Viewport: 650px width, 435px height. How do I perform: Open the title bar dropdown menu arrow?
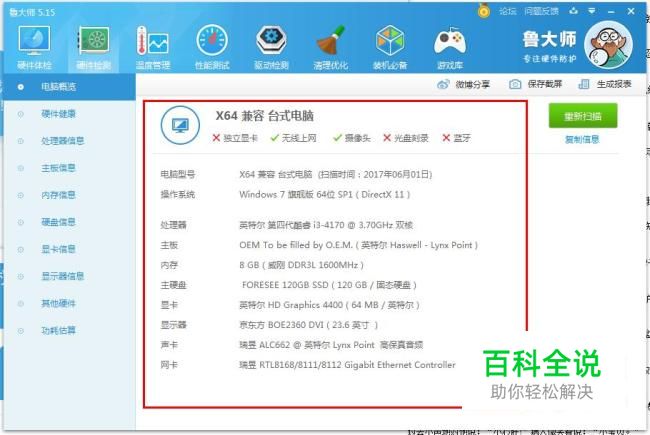pos(592,11)
